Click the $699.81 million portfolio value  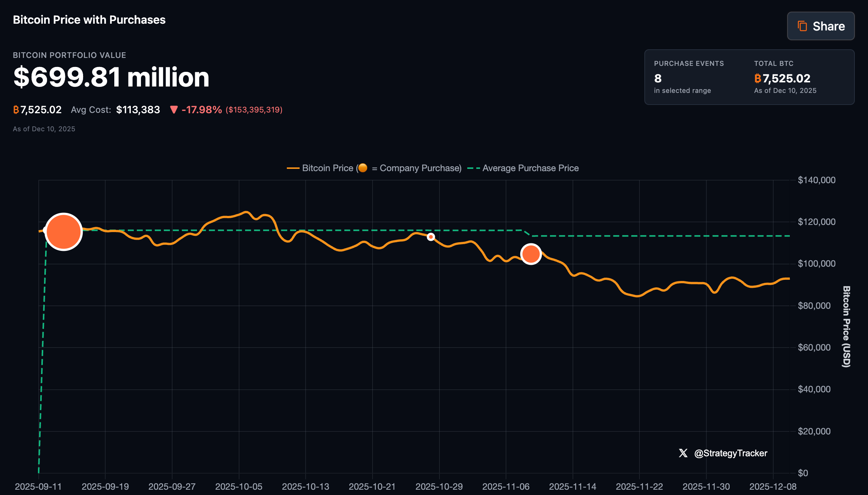tap(111, 77)
